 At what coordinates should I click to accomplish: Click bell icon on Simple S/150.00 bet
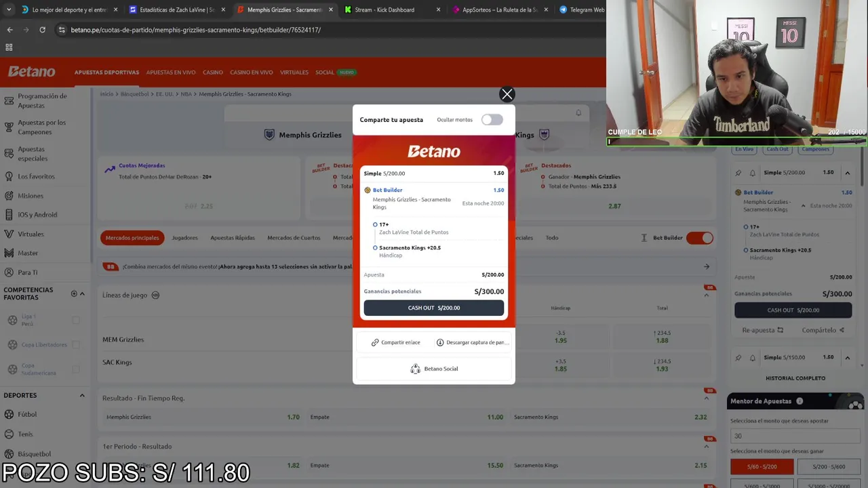pyautogui.click(x=752, y=357)
